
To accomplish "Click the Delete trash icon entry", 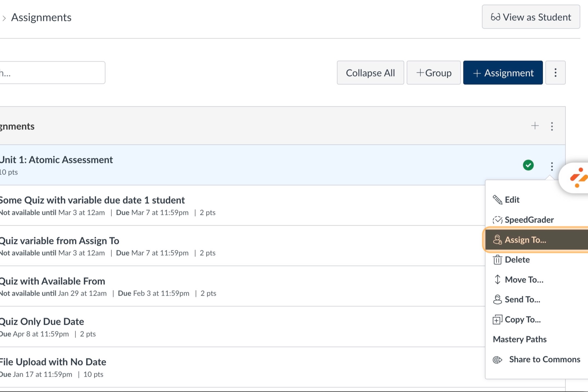I will 517,260.
